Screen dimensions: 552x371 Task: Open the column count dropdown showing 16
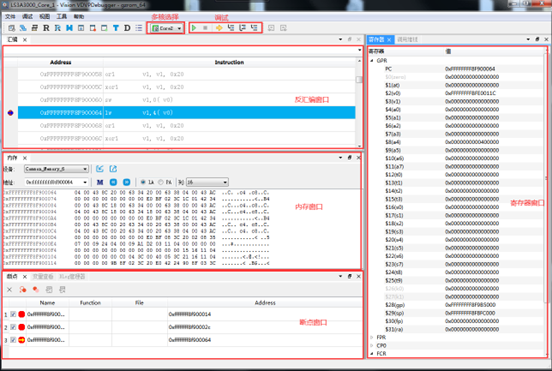(207, 182)
